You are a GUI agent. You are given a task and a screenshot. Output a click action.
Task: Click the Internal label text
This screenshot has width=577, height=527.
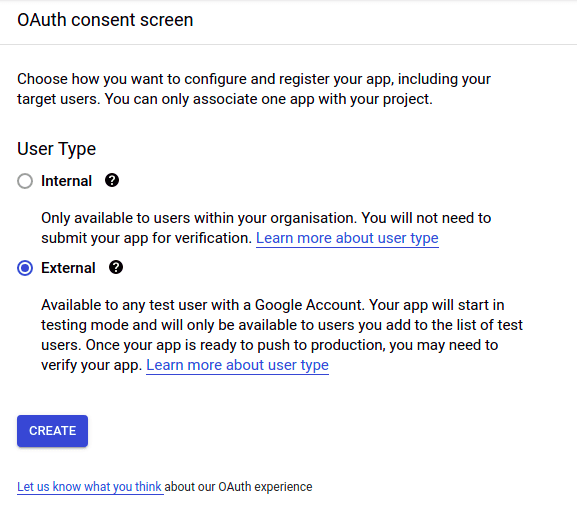coord(66,181)
